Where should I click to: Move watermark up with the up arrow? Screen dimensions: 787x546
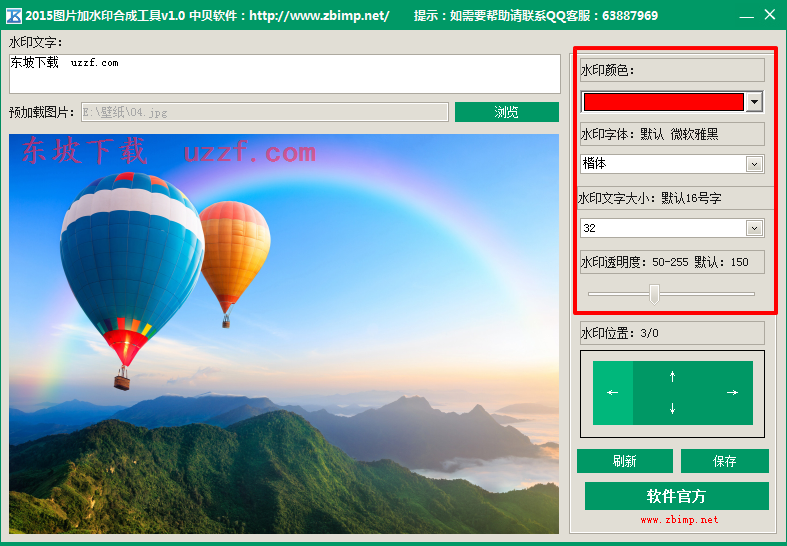point(673,376)
